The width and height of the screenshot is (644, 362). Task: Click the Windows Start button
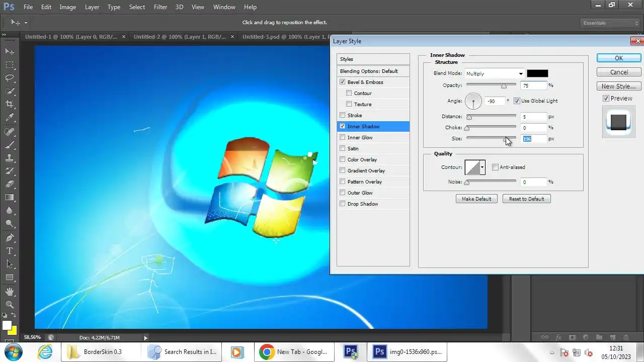click(13, 351)
